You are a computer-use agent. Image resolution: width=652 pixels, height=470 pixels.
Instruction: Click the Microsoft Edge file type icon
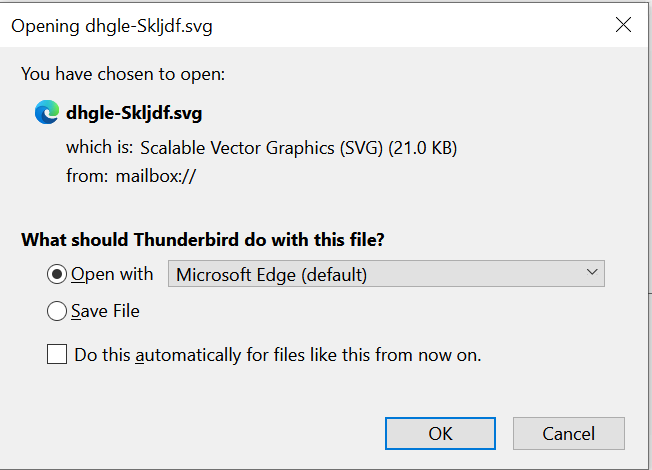coord(46,113)
